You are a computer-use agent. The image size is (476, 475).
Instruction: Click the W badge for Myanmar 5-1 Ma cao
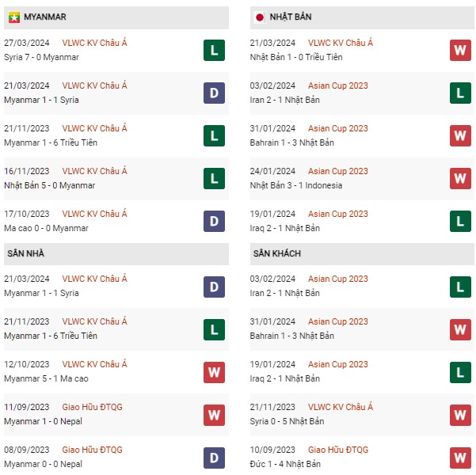(213, 372)
